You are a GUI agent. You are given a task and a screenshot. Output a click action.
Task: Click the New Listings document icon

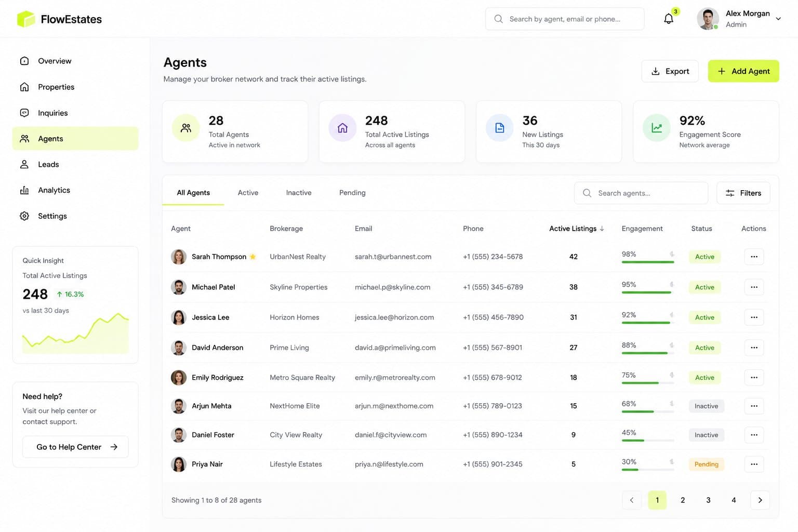[x=500, y=128]
